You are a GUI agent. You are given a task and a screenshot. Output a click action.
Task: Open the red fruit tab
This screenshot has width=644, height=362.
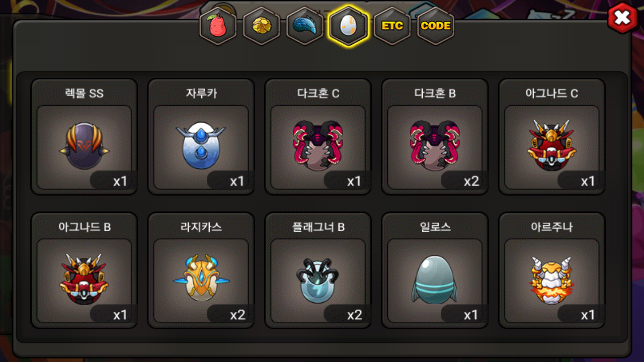[x=218, y=26]
